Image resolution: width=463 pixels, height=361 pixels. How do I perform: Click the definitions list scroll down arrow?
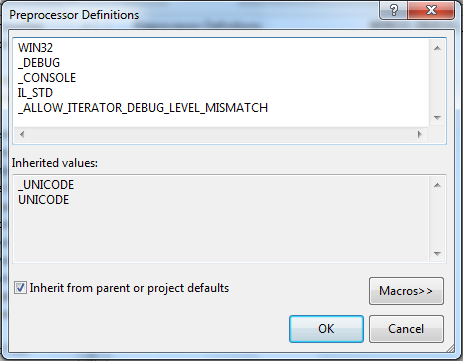[437, 118]
